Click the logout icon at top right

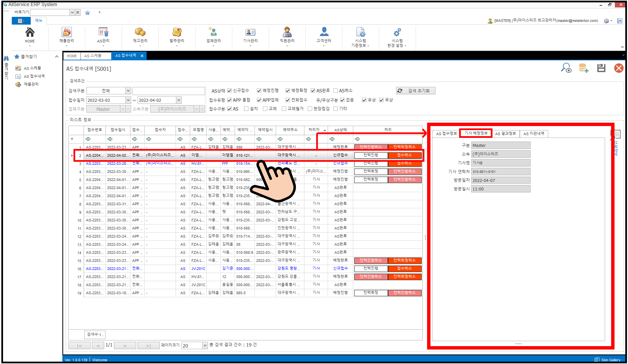pos(620,21)
